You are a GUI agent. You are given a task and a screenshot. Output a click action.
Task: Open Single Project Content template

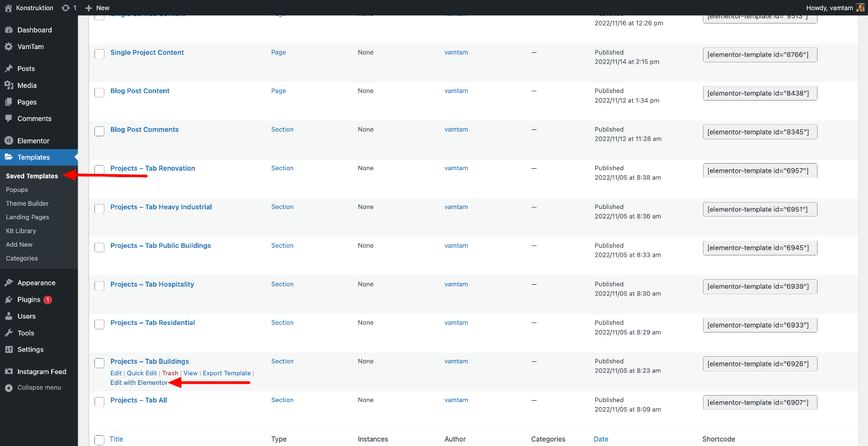(x=147, y=52)
